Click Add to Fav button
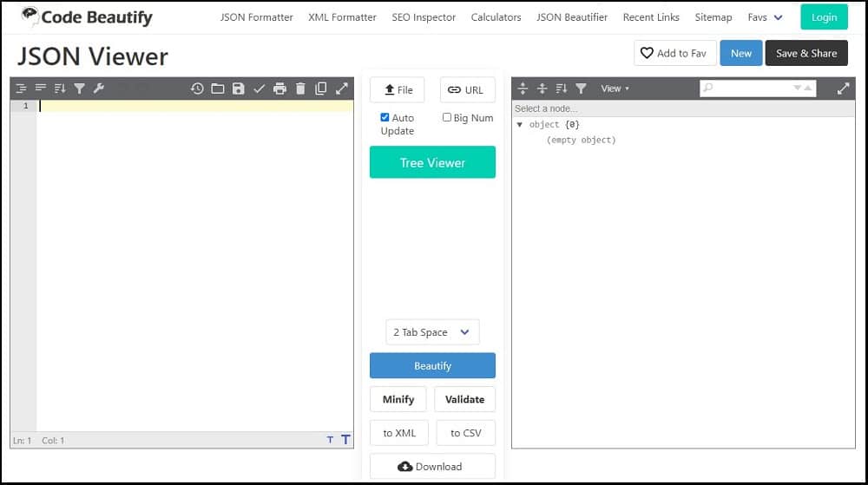This screenshot has height=485, width=868. tap(674, 53)
